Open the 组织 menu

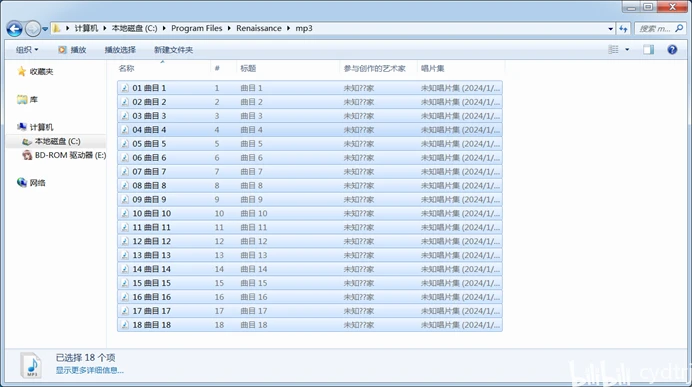pyautogui.click(x=26, y=49)
